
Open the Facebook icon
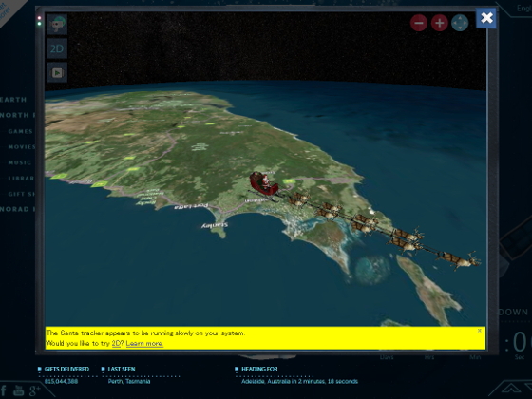4,390
